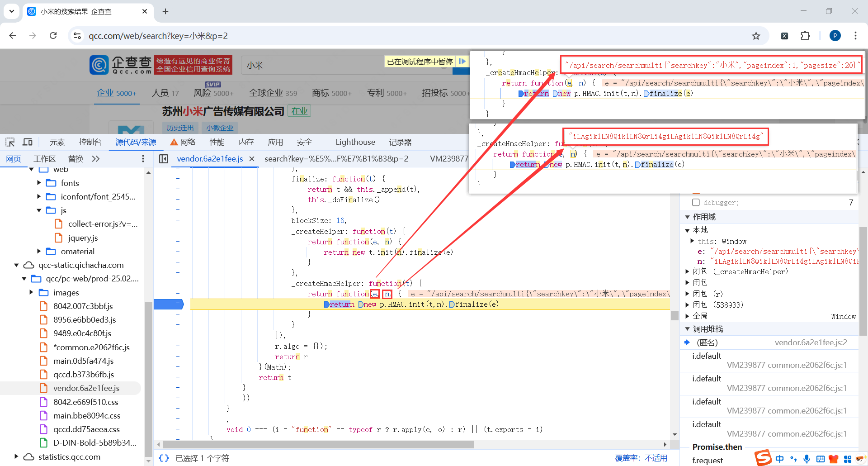Switch to the 控制台 console tab
The image size is (868, 466).
click(90, 142)
